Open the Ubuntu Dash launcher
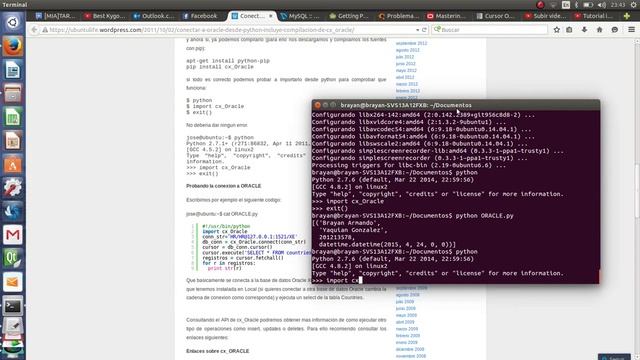Screen dimensions: 640x360 [13, 22]
